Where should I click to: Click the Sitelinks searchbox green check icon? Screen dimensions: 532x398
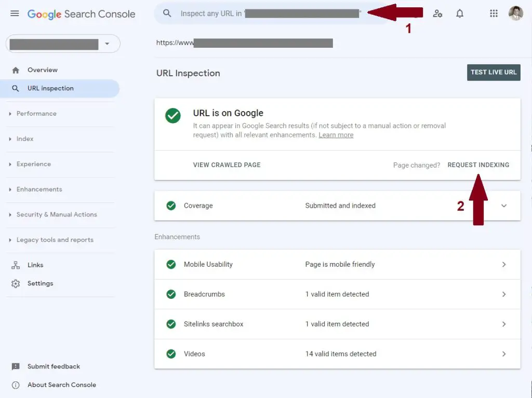[x=171, y=324]
